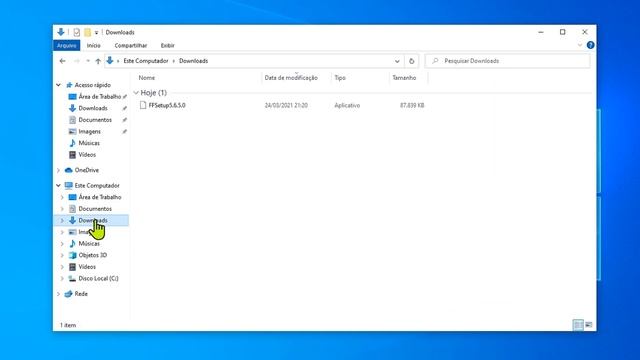Open pinned Imagens under Acesso rápido
This screenshot has width=640, height=360.
tap(89, 131)
